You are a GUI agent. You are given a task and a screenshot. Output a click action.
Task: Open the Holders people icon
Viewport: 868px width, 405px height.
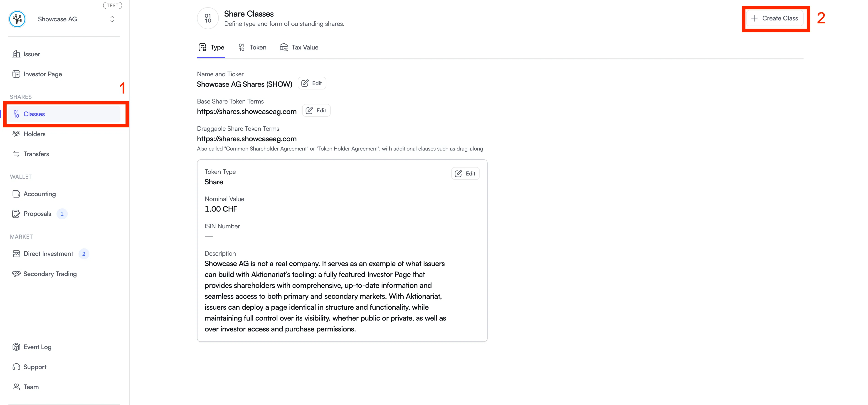pyautogui.click(x=16, y=134)
